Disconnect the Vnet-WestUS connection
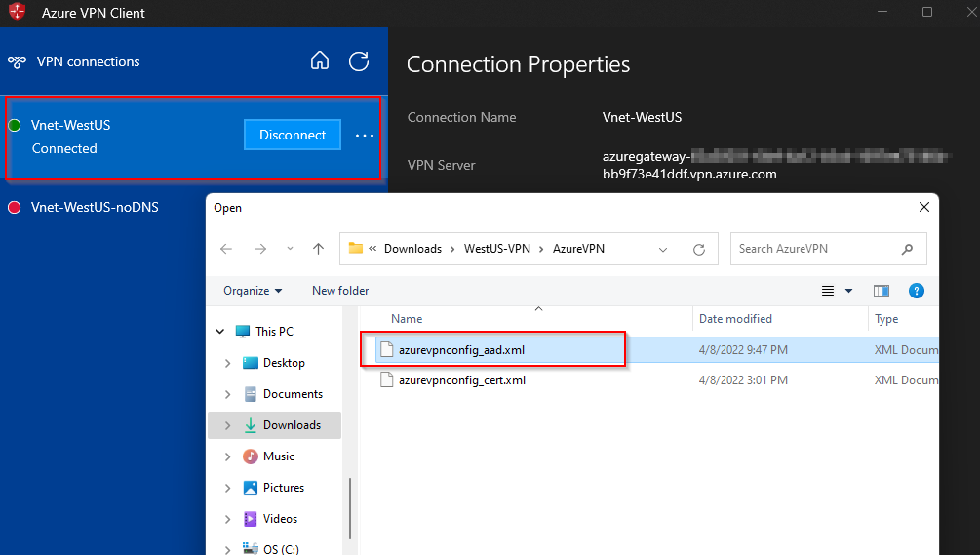The height and width of the screenshot is (555, 980). [293, 135]
